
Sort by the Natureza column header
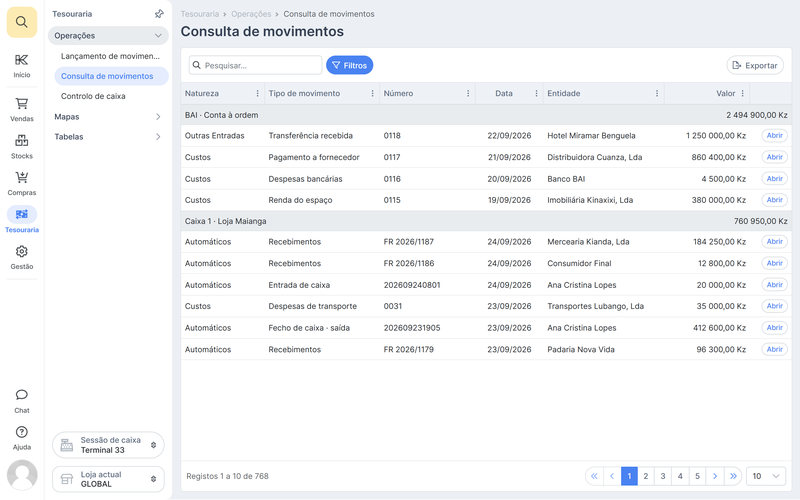pyautogui.click(x=202, y=93)
